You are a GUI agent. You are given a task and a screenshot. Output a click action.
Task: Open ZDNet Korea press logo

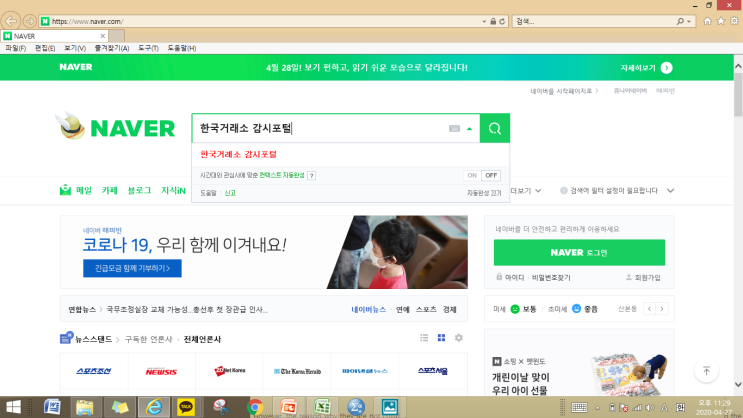229,371
